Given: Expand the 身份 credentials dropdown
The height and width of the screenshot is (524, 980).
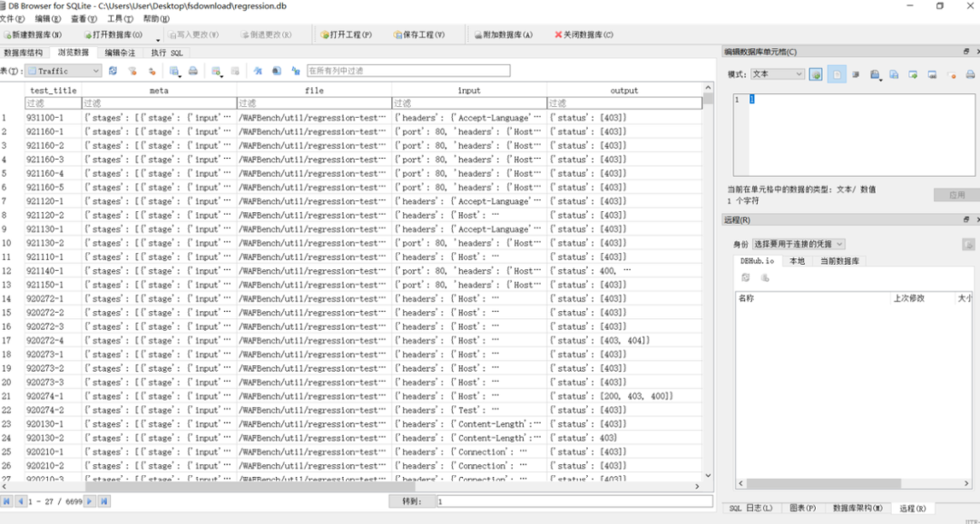Looking at the screenshot, I should click(x=799, y=244).
